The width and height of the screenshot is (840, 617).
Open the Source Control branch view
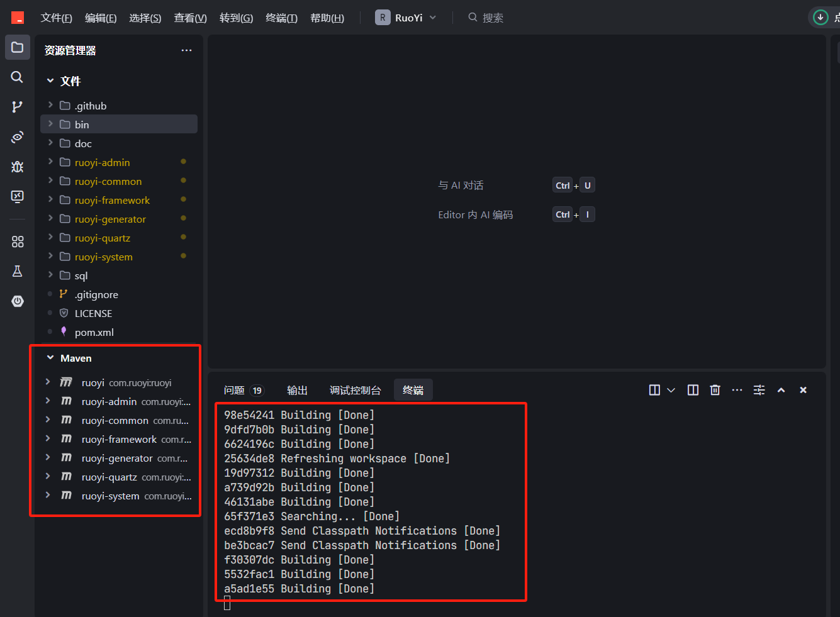point(17,107)
